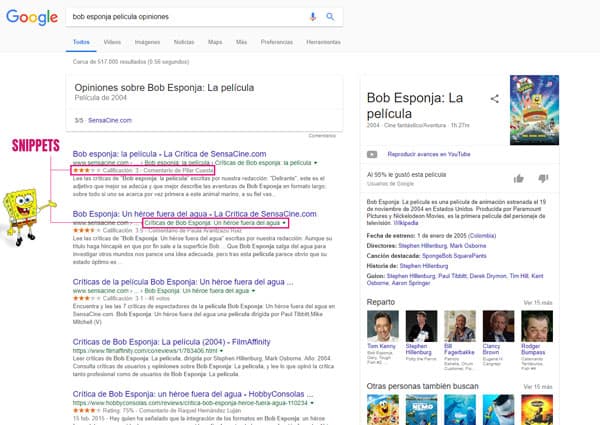Open result Bob Esponja: Un héroe fuera del agua - La Crítica
This screenshot has width=600, height=425.
click(x=194, y=214)
